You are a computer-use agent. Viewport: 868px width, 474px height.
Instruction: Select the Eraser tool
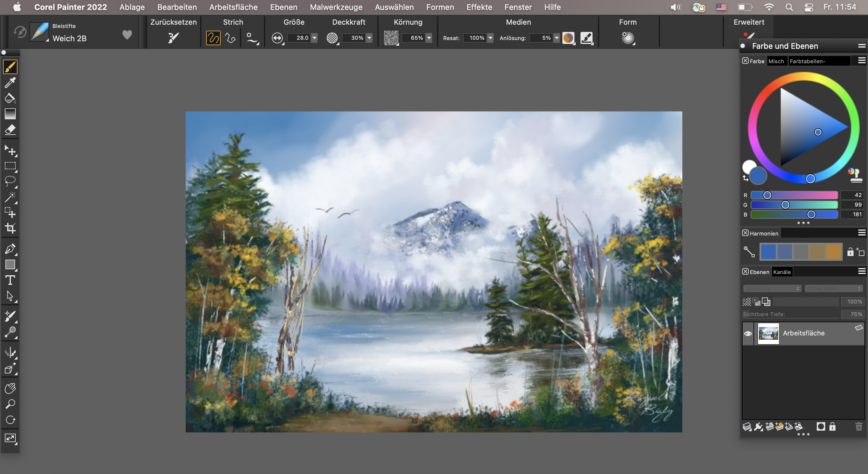(10, 129)
